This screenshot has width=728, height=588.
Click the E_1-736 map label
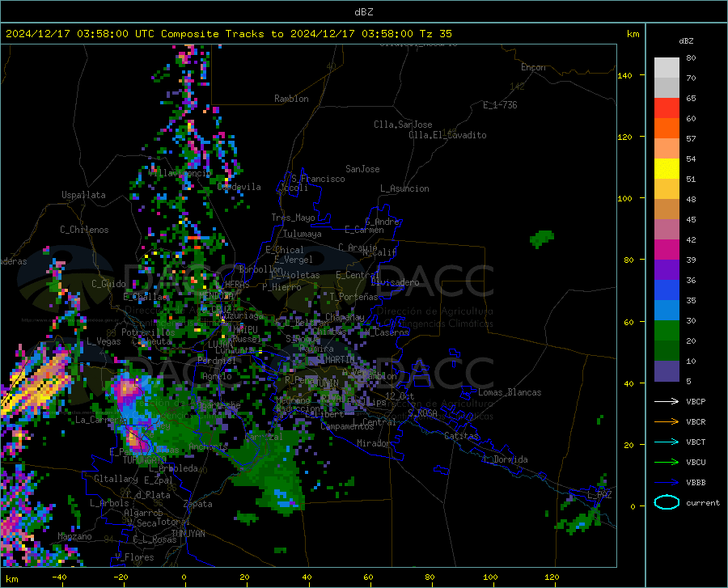[x=500, y=105]
